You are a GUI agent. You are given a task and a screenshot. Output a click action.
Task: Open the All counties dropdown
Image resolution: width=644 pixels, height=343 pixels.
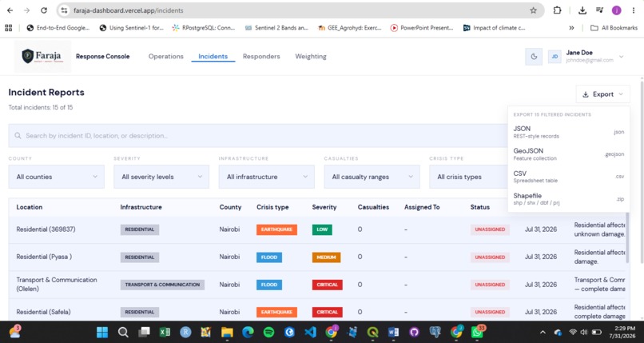pos(56,177)
